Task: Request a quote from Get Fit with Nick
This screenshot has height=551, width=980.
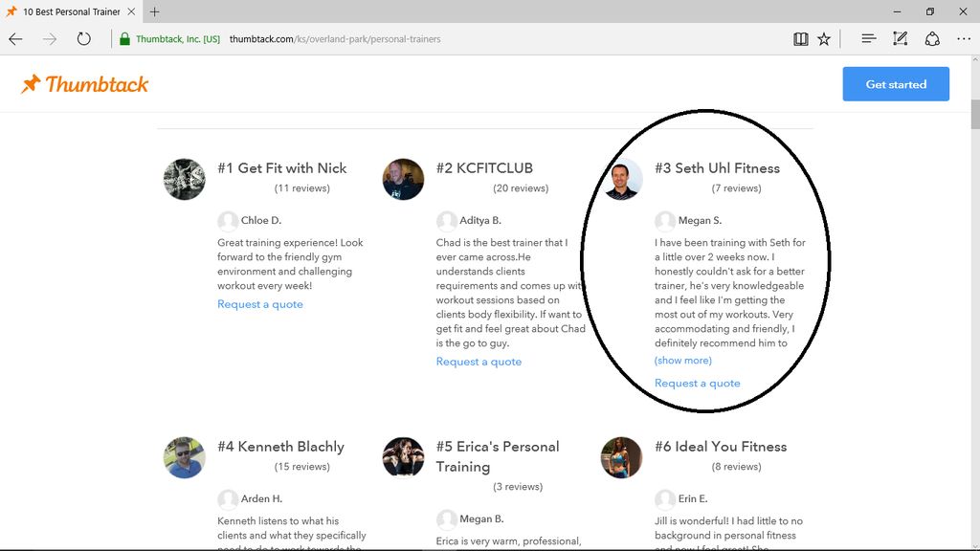Action: click(x=259, y=304)
